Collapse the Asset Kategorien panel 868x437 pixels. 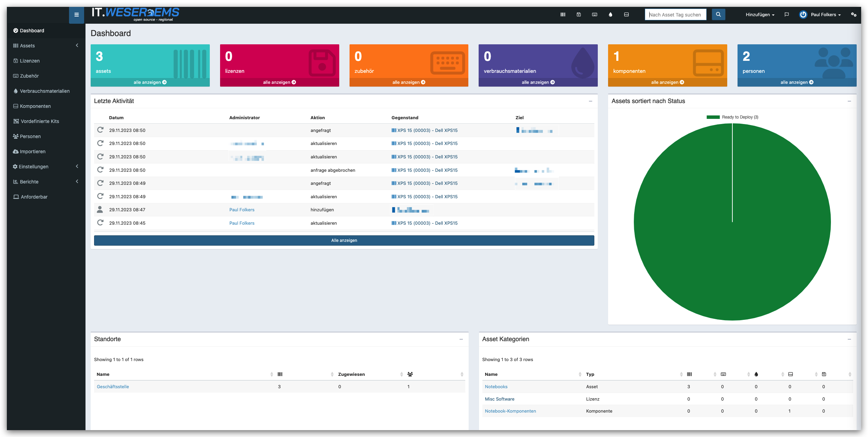(x=849, y=339)
